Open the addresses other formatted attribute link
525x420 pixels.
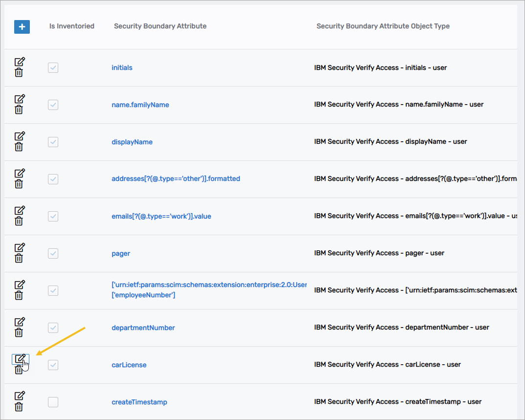pos(176,179)
